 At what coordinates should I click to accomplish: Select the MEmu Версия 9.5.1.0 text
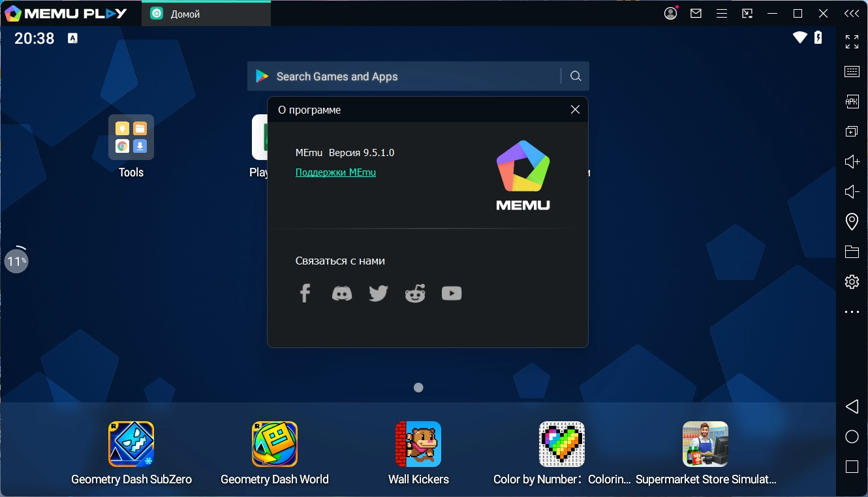click(x=345, y=153)
